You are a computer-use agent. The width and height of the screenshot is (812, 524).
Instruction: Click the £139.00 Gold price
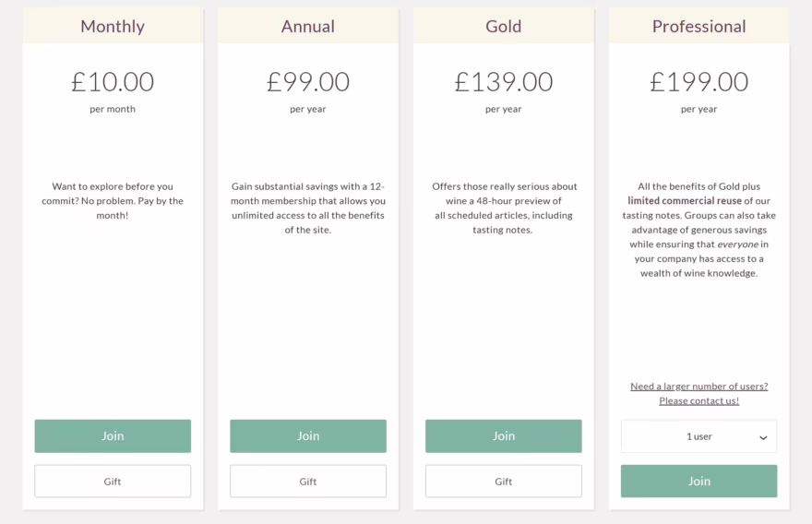[x=504, y=82]
